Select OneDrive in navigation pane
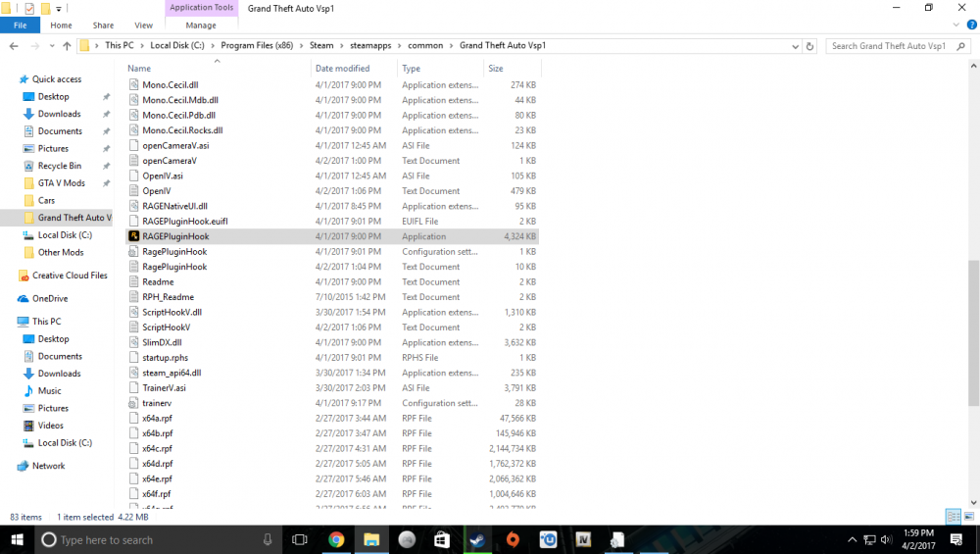Viewport: 980px width, 554px height. (x=50, y=299)
